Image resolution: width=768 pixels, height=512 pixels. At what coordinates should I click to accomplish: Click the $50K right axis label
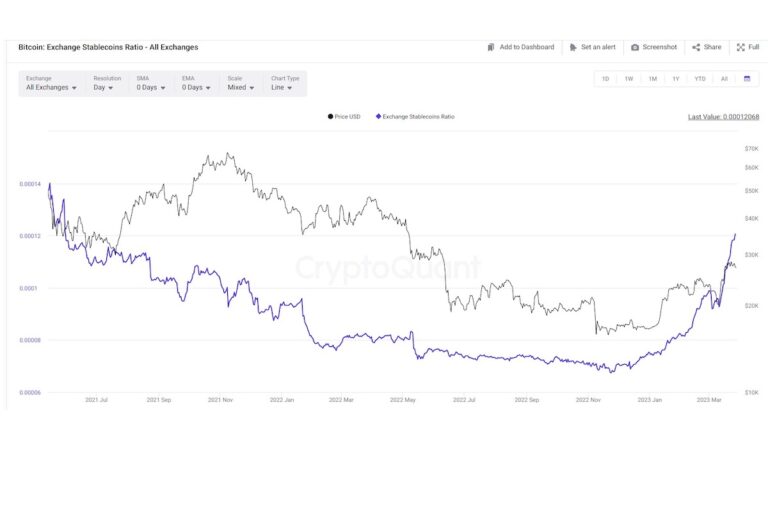click(751, 191)
